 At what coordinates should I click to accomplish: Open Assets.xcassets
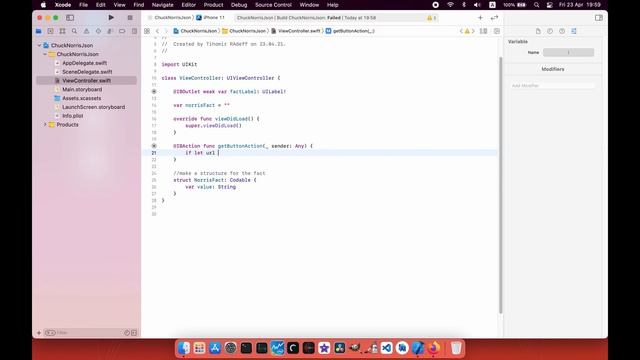click(x=82, y=98)
